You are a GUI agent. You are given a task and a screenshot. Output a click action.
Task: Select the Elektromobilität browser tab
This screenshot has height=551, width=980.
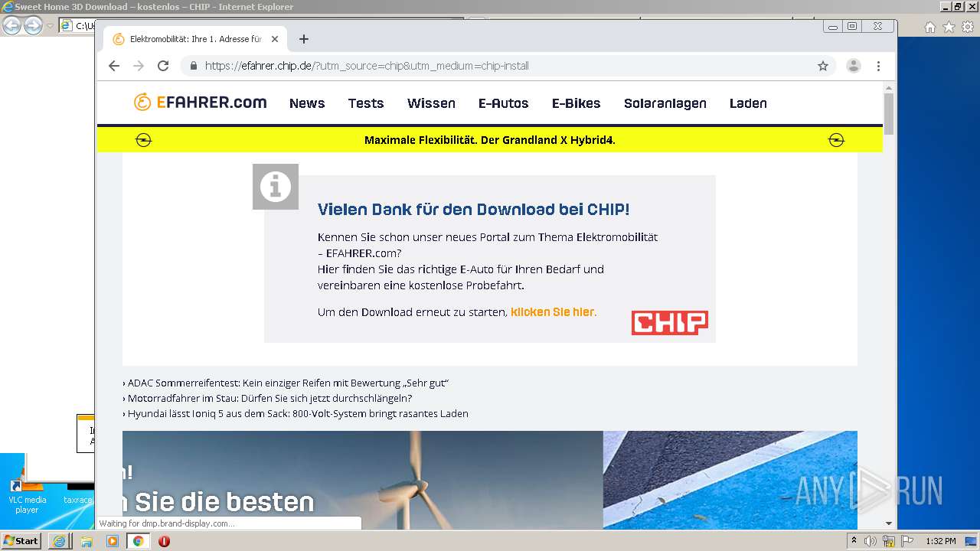click(196, 39)
